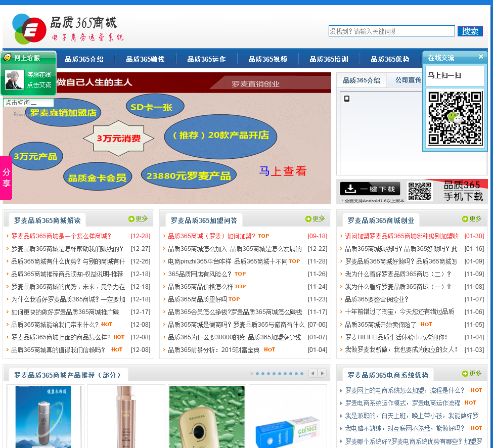This screenshot has width=493, height=448.
Task: Click 更多 icon in 罗麦品质365商城解读 section
Action: [138, 219]
